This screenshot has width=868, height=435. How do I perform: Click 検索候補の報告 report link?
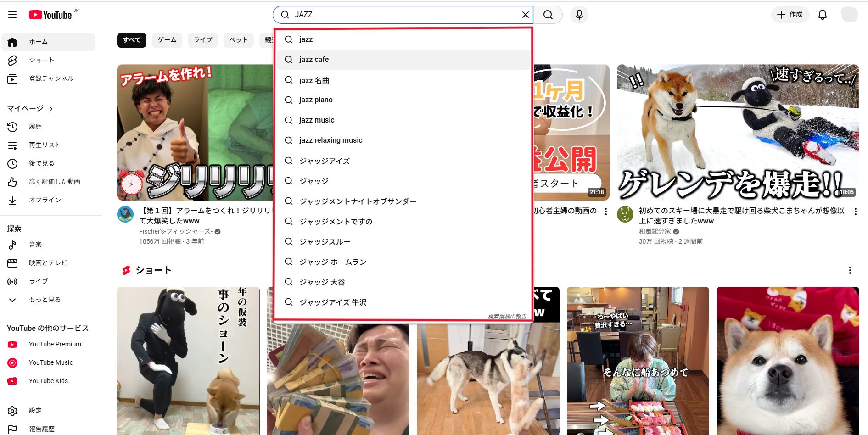click(x=507, y=316)
